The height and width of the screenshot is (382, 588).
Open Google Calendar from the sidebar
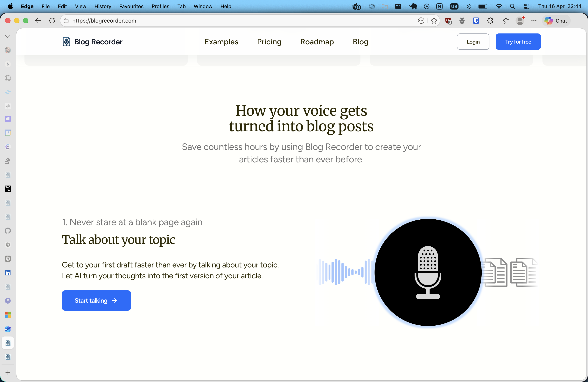(8, 133)
